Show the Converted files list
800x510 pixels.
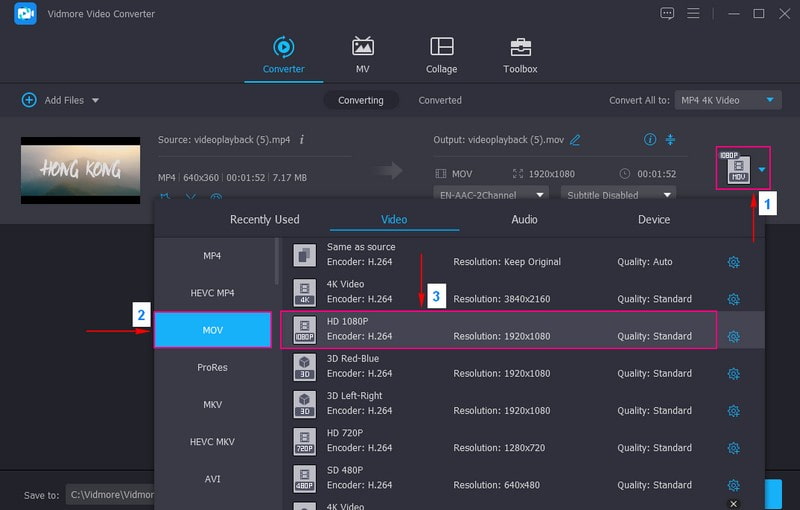[440, 100]
